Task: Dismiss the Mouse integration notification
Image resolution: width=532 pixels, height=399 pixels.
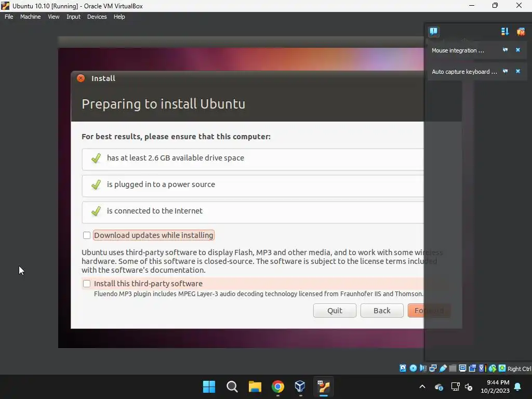Action: point(518,50)
